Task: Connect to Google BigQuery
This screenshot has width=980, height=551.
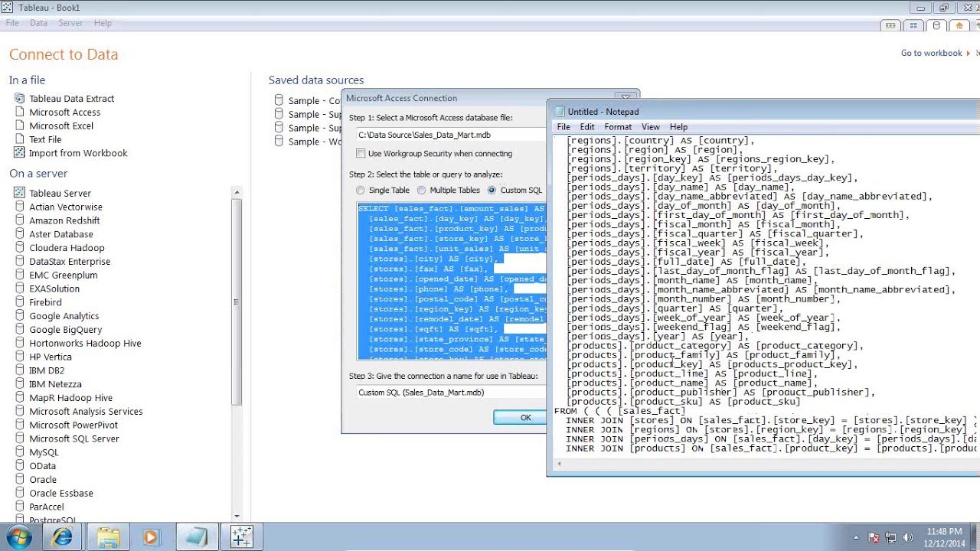Action: click(x=66, y=330)
